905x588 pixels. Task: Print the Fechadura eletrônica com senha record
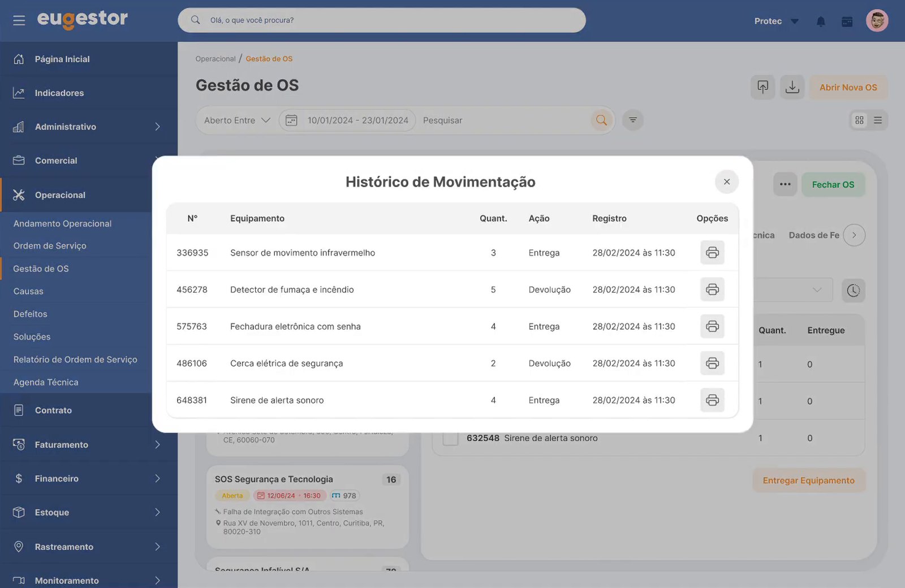click(712, 326)
